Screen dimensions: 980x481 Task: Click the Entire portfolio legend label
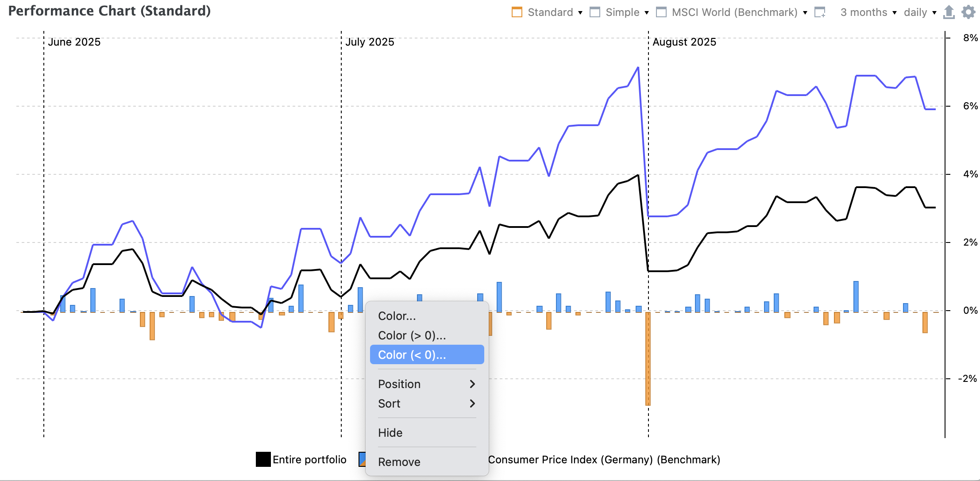pos(309,460)
